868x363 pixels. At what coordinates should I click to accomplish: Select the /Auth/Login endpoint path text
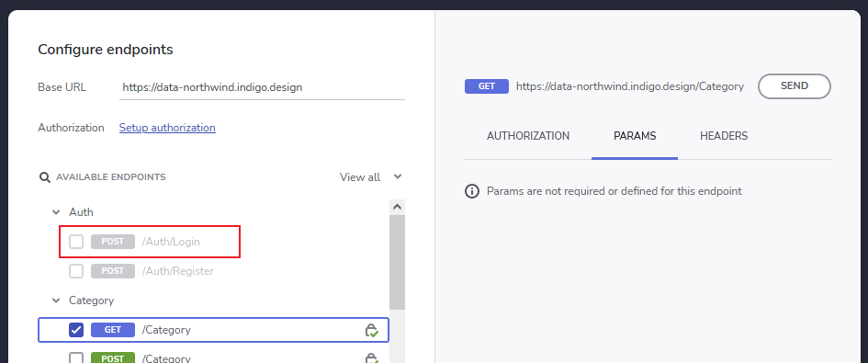pos(171,242)
